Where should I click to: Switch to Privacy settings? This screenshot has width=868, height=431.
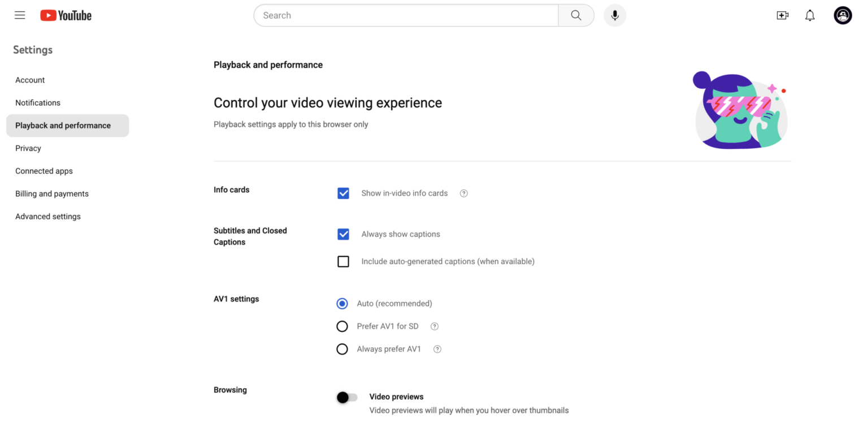28,148
